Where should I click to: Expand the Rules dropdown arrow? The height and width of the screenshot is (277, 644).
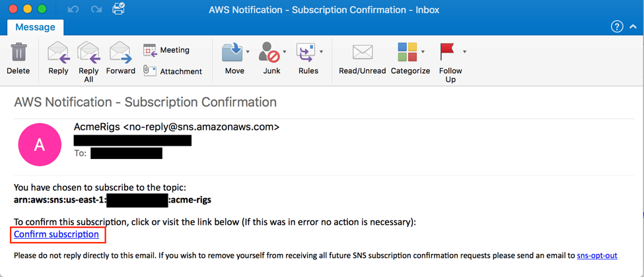321,51
